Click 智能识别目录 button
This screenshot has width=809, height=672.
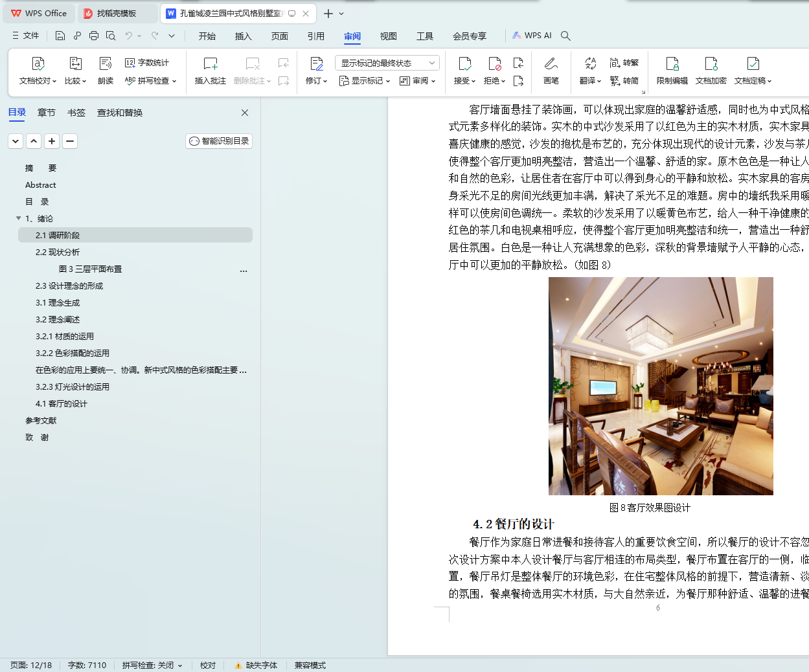pos(219,141)
